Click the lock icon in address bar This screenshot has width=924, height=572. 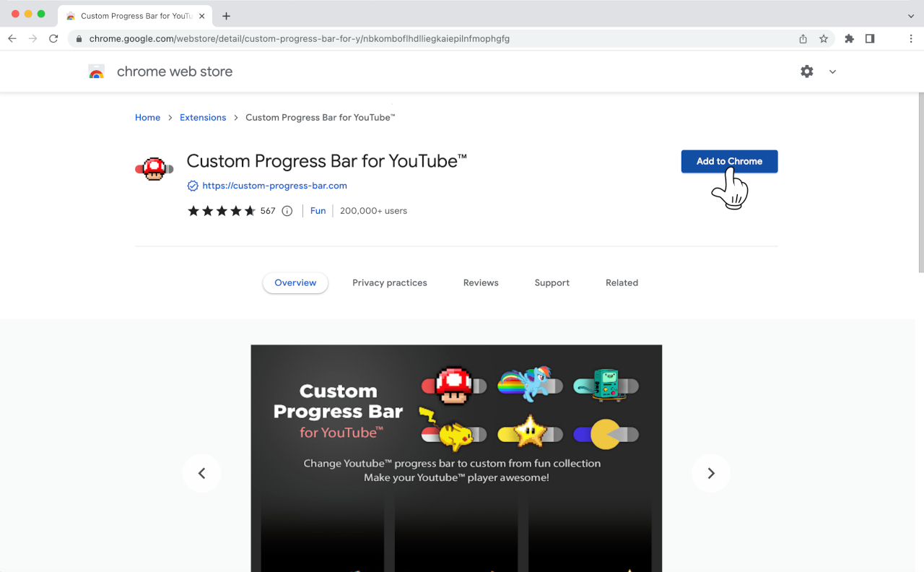[x=79, y=39]
